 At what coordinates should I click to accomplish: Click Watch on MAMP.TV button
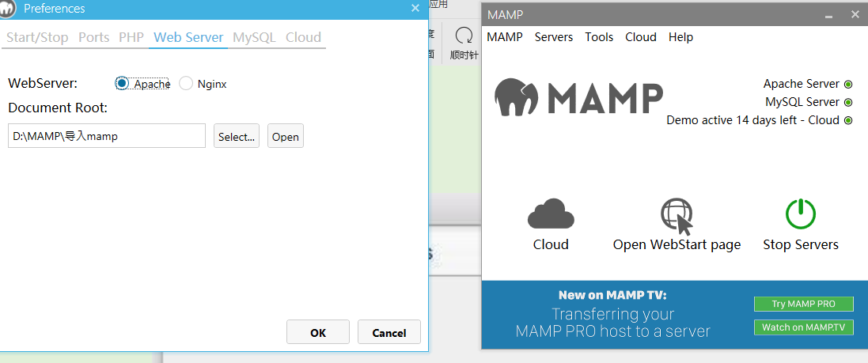[804, 327]
